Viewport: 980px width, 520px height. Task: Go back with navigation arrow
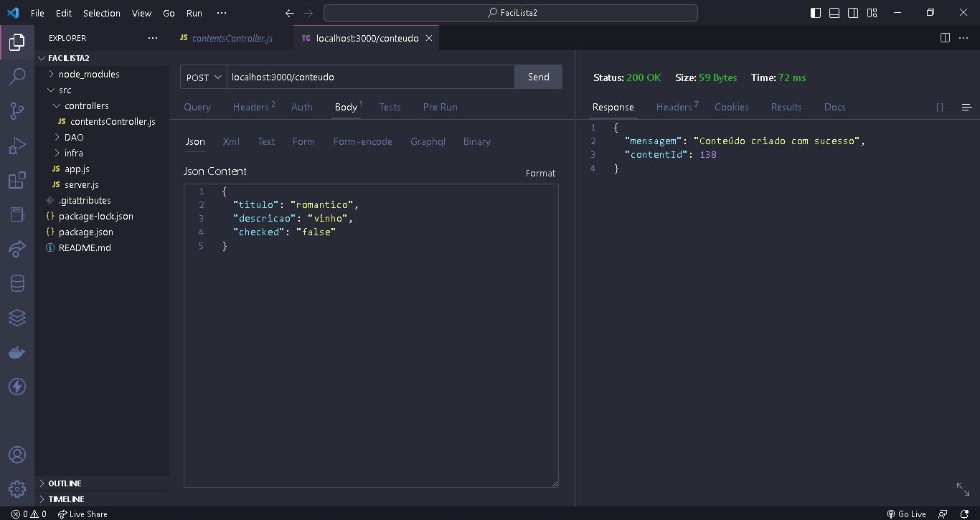tap(290, 13)
